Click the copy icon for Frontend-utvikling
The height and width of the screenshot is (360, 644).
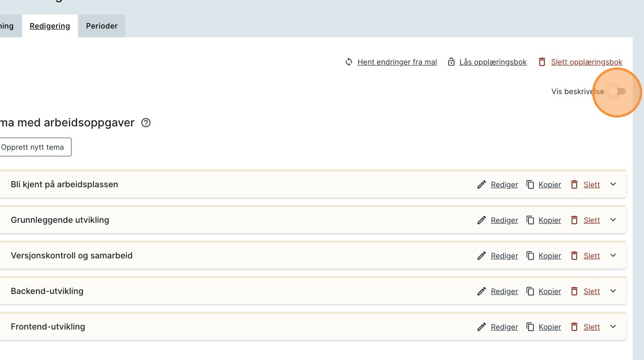[x=530, y=327]
